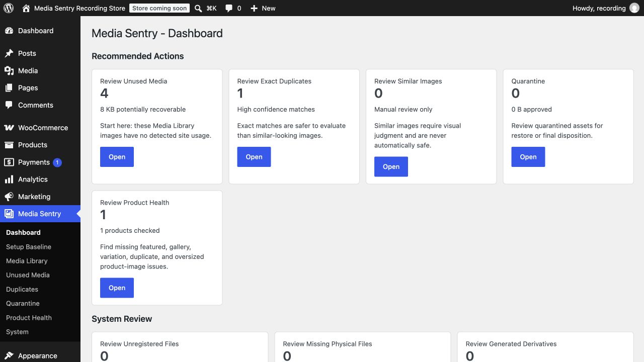The height and width of the screenshot is (362, 644).
Task: Open the Review Similar Images card
Action: click(391, 166)
